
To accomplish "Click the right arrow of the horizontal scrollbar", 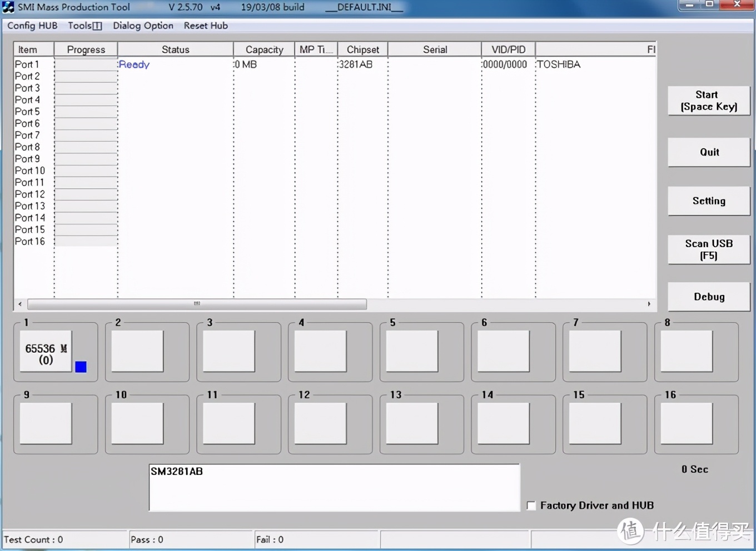I will 649,304.
